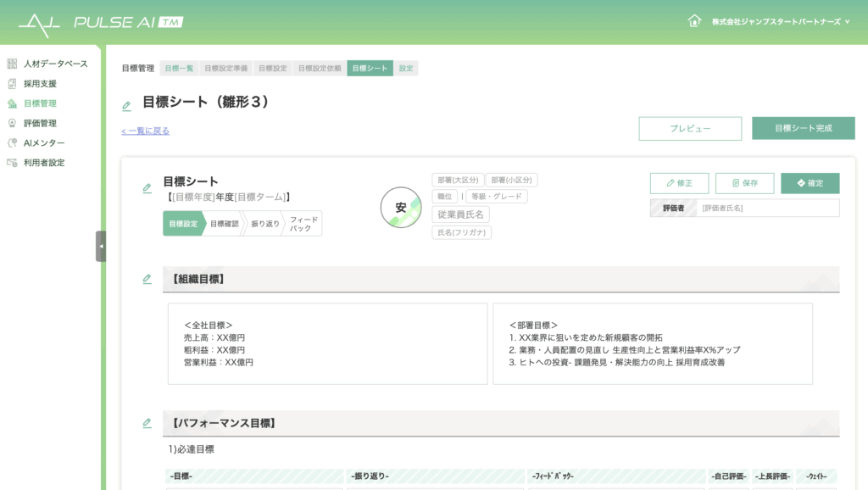Screen dimensions: 868x490
Task: Click edit pencil icon next to 【組織目標】
Action: click(x=147, y=279)
